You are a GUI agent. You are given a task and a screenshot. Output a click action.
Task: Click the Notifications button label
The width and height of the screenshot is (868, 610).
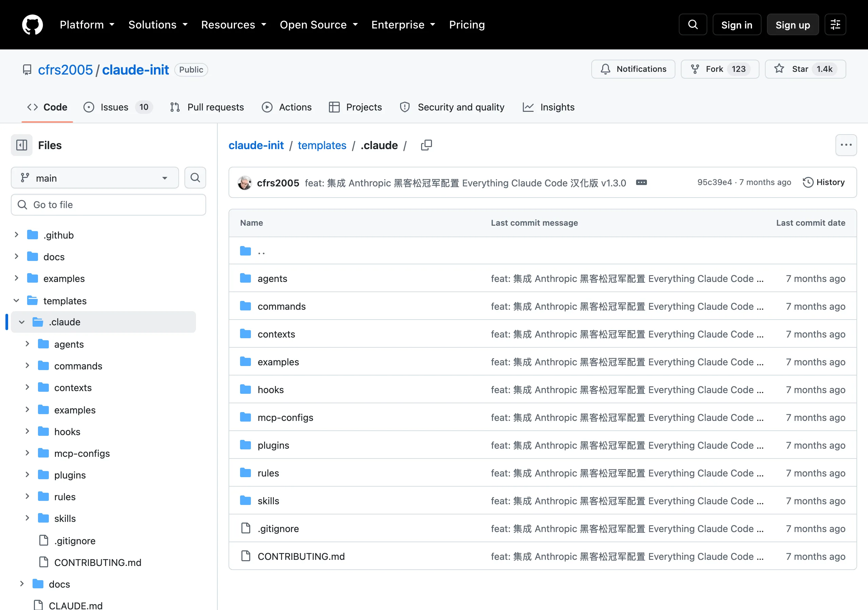tap(641, 69)
